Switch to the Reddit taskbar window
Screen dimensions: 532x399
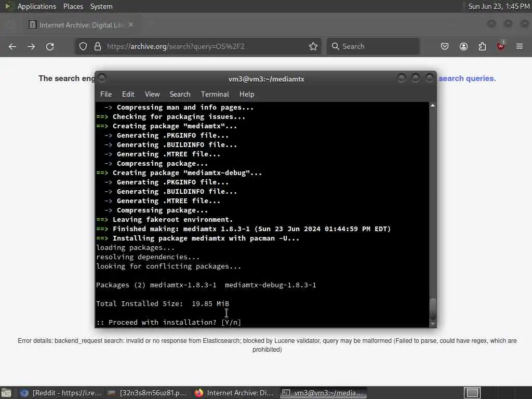pyautogui.click(x=60, y=393)
